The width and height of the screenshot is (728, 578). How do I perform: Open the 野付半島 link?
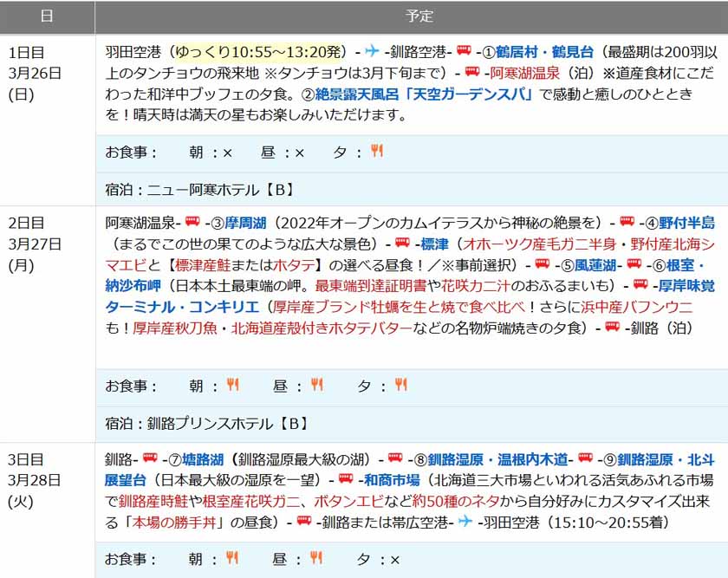(x=685, y=223)
